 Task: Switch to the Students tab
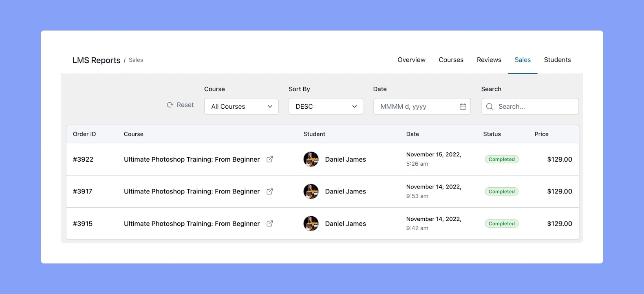tap(557, 60)
